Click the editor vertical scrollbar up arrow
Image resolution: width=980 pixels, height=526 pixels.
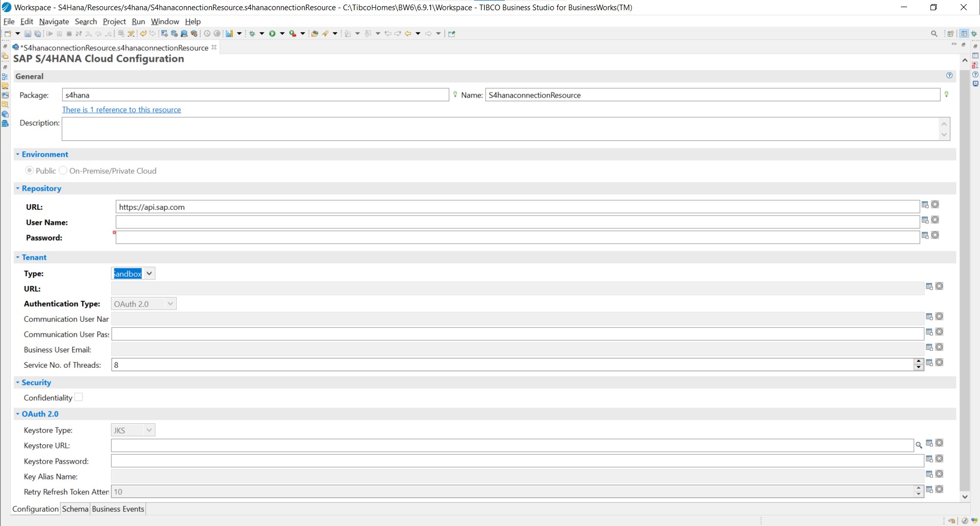[965, 60]
